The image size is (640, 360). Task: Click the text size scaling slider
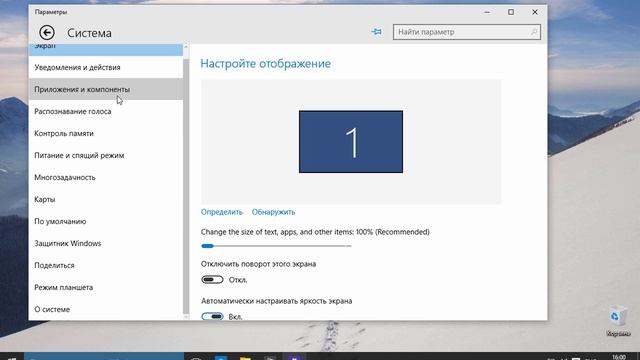(276, 246)
